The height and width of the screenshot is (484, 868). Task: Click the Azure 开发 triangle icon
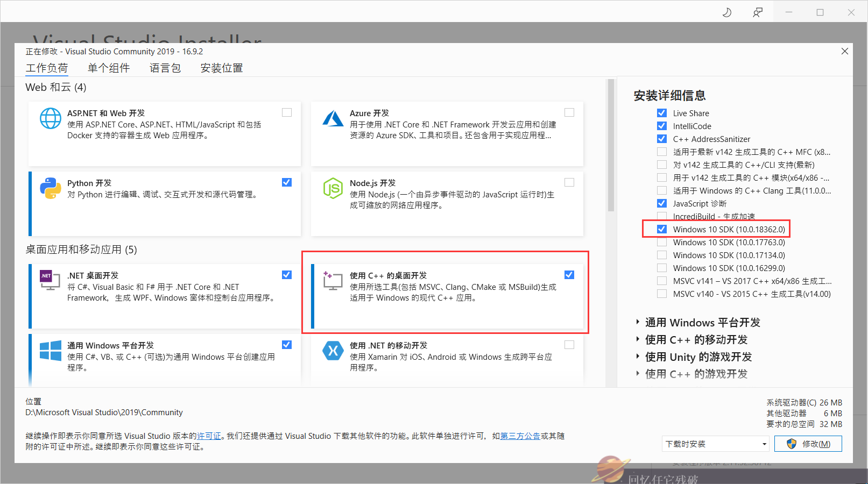(333, 118)
